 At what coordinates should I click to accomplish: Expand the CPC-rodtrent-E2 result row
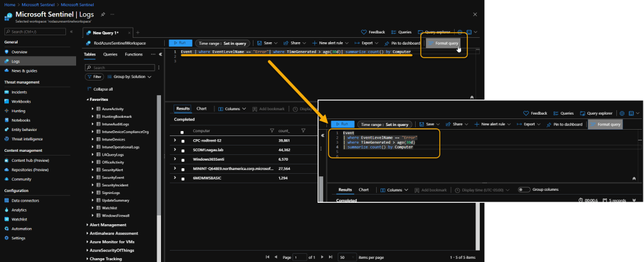[x=175, y=140]
